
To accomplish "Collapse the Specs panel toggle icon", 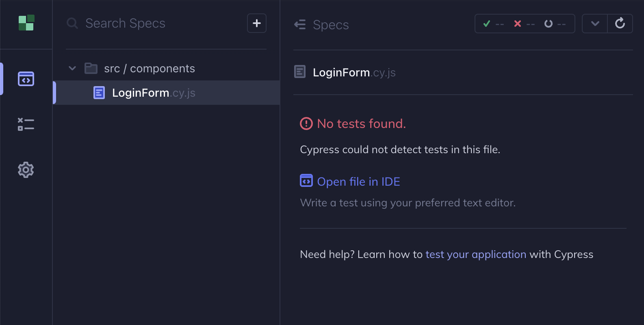I will (300, 25).
